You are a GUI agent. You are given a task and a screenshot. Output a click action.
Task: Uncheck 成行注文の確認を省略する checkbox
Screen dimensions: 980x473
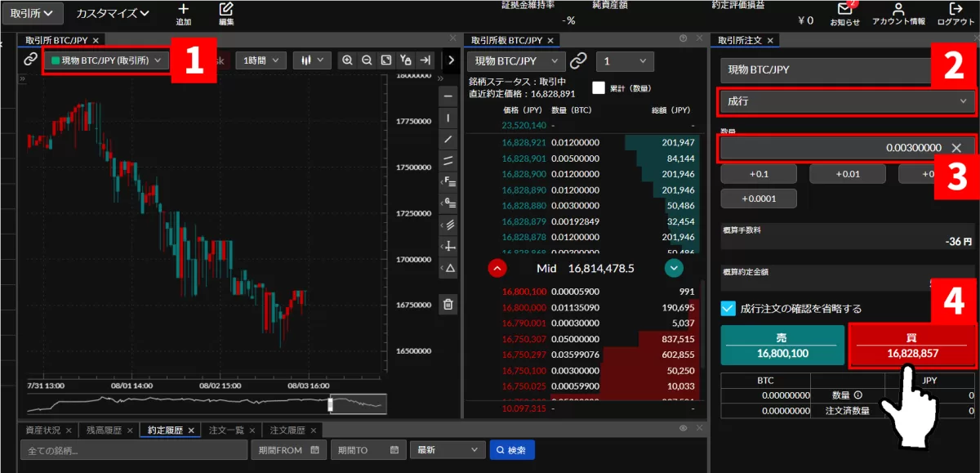(x=728, y=308)
